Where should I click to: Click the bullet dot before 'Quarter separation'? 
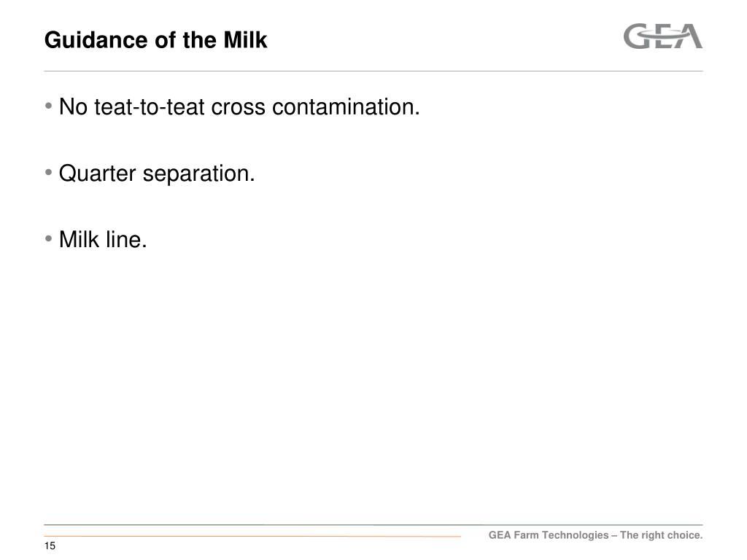[49, 172]
